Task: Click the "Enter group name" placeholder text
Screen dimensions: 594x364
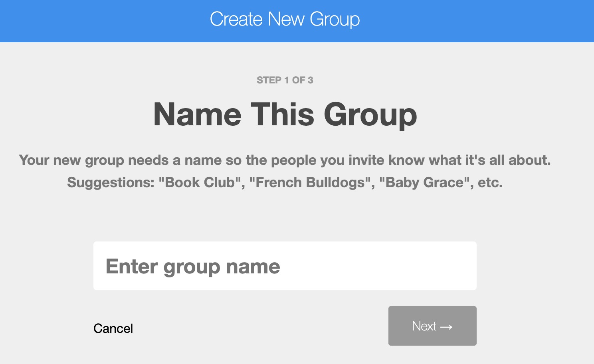Action: tap(193, 267)
